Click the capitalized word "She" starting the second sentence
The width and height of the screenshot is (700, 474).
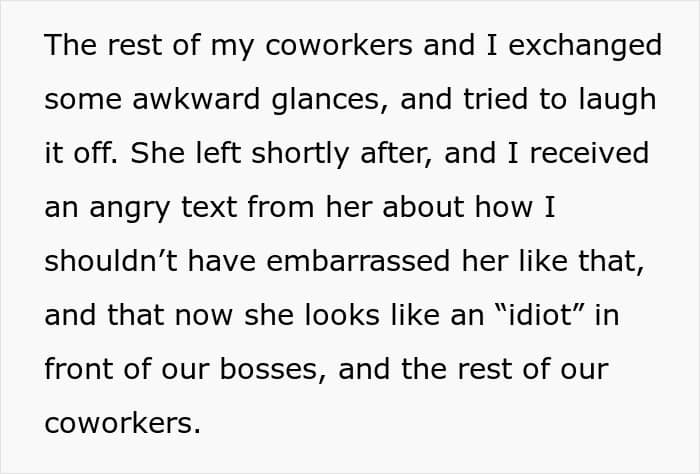coord(157,154)
